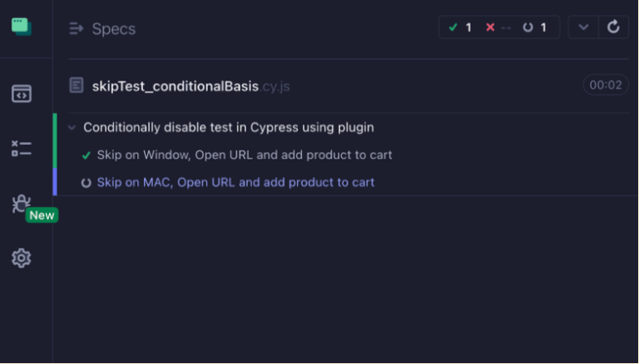Viewport: 639px width, 364px height.
Task: Select the 'Skip on MAC' test
Action: (x=235, y=182)
